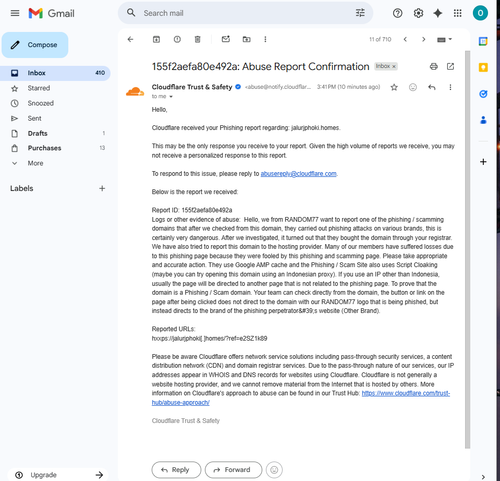500x481 pixels.
Task: Click the Upgrade button
Action: (x=58, y=475)
